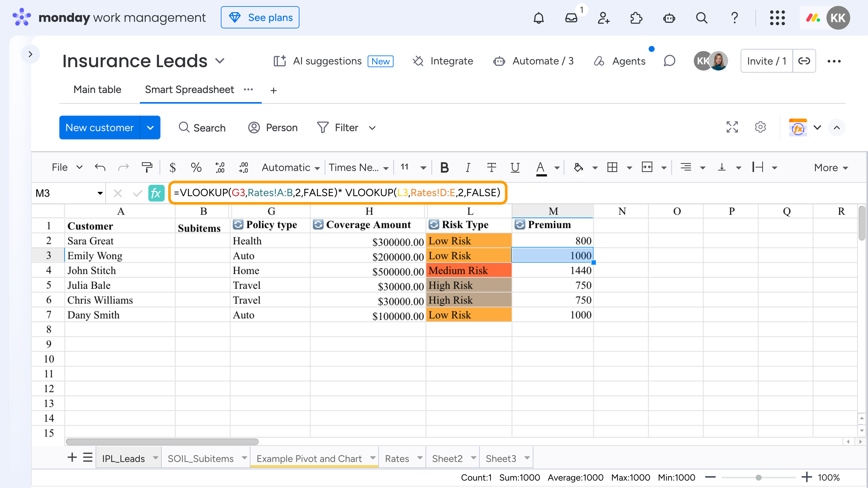This screenshot has width=868, height=488.
Task: Open the notifications bell
Action: [538, 18]
